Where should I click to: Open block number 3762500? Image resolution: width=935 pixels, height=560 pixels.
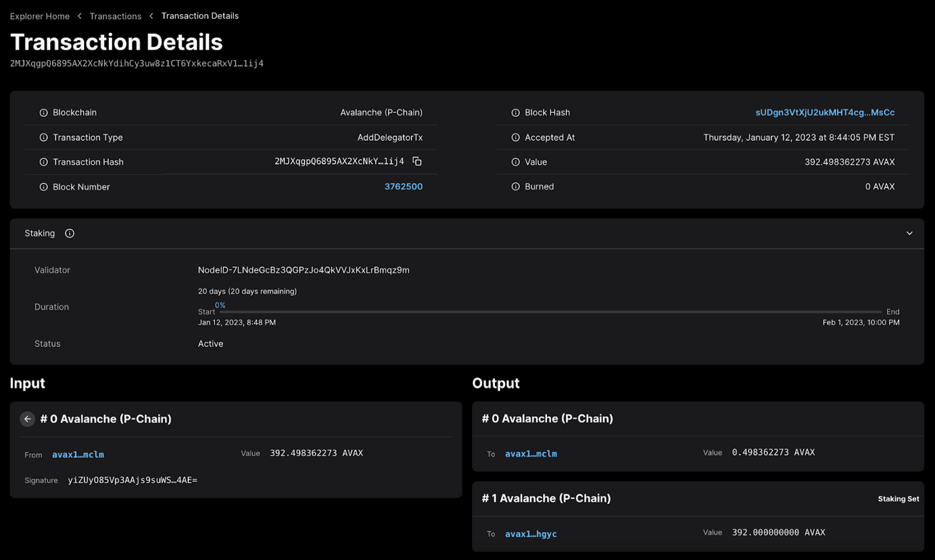point(403,186)
